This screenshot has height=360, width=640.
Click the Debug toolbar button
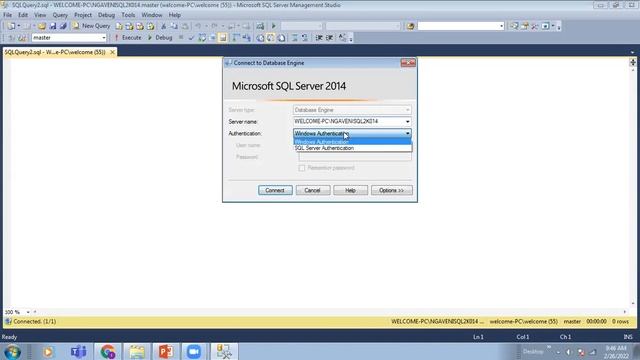[x=160, y=38]
